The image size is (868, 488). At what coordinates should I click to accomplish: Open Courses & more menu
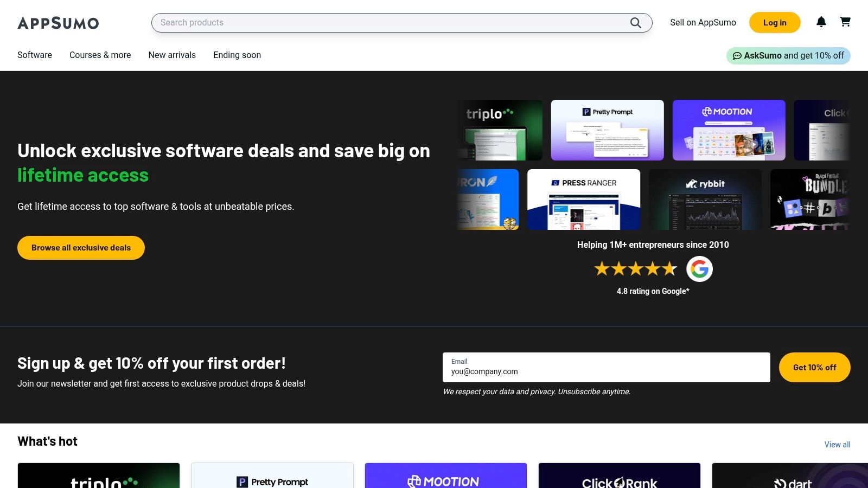(x=100, y=55)
